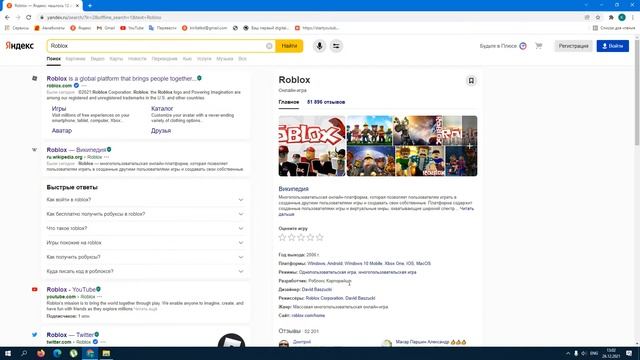Open the roblox.com first search result
This screenshot has width=640, height=360.
(x=121, y=78)
